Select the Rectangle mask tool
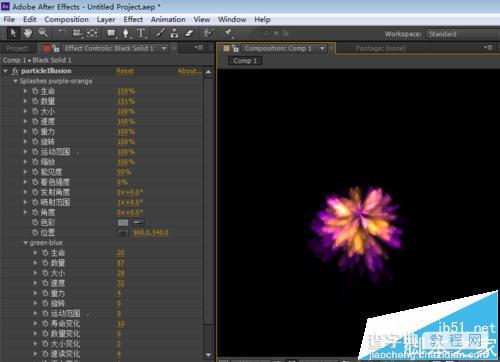The width and height of the screenshot is (500, 362). 111,33
